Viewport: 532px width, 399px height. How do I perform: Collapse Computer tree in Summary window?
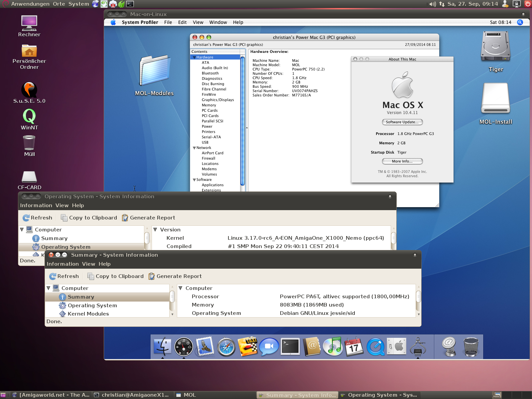49,288
